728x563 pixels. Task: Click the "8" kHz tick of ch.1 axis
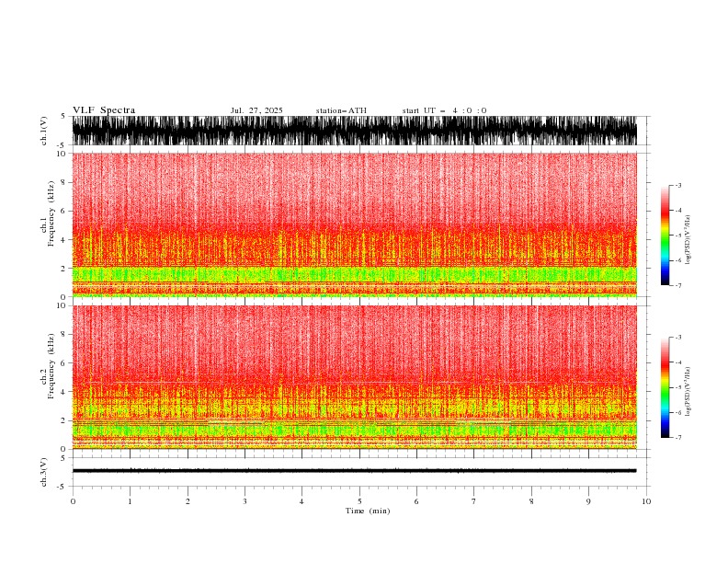[63, 182]
